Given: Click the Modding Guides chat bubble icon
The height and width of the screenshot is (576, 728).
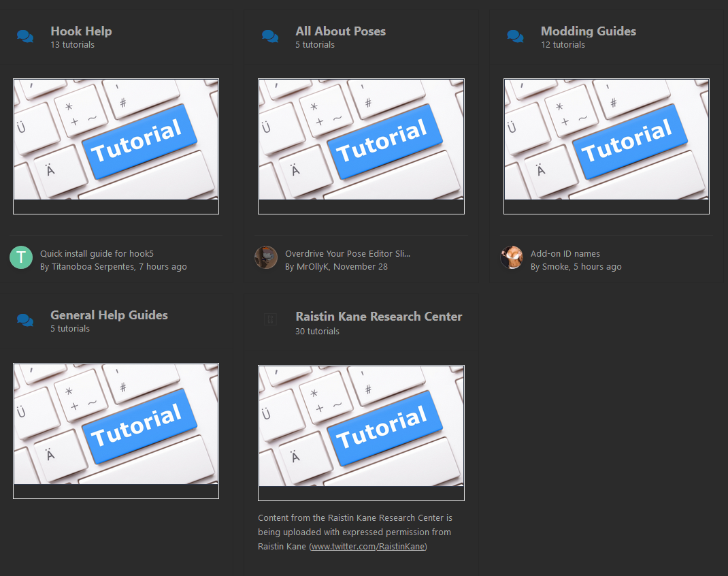Looking at the screenshot, I should [515, 36].
